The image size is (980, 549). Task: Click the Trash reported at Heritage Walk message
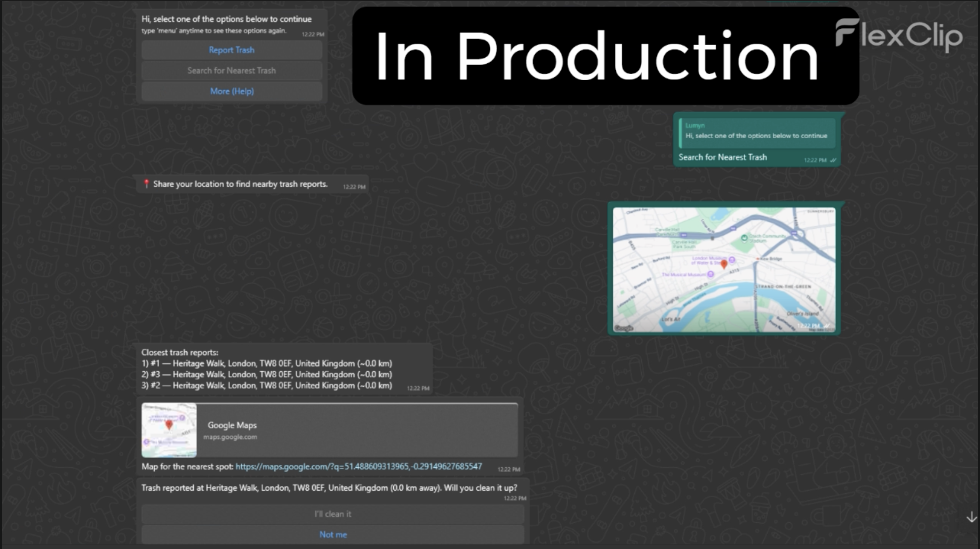pyautogui.click(x=329, y=488)
